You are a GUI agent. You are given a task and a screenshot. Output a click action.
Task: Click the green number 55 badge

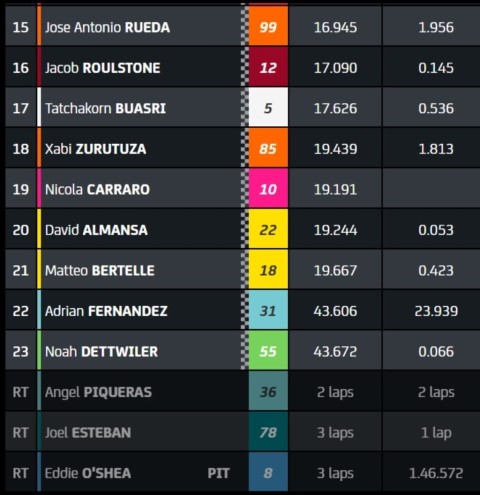click(x=268, y=351)
